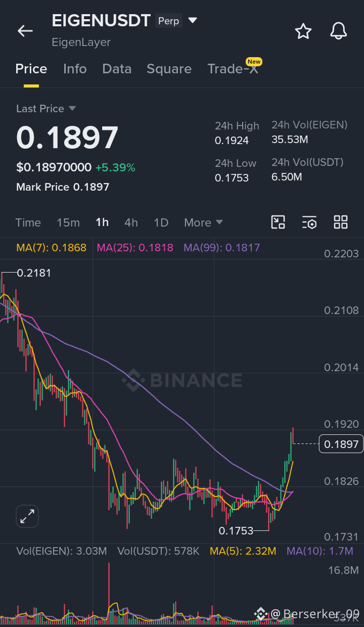Open the EIGENUSDT pair selector arrow
This screenshot has width=364, height=627.
point(193,21)
